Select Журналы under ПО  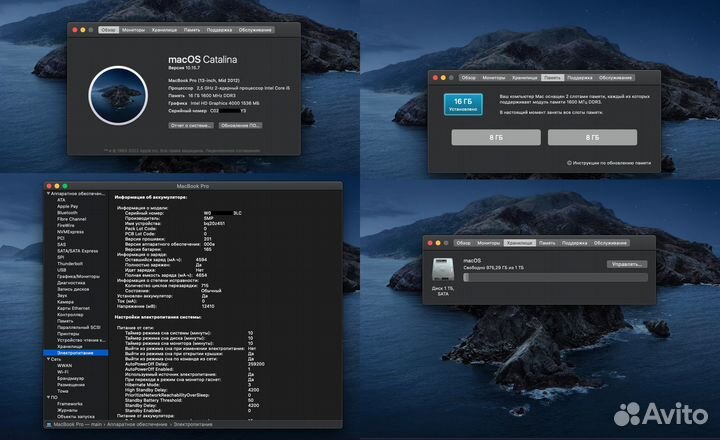(x=67, y=410)
